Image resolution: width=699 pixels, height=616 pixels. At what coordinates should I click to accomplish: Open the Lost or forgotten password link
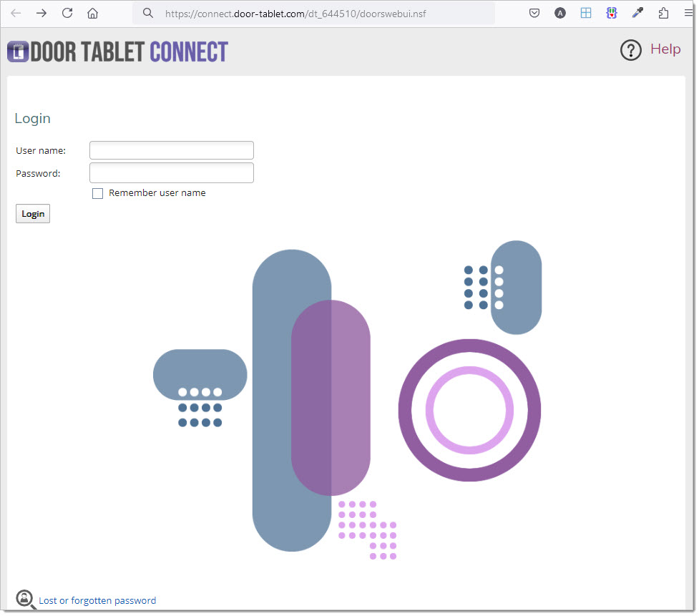point(97,601)
